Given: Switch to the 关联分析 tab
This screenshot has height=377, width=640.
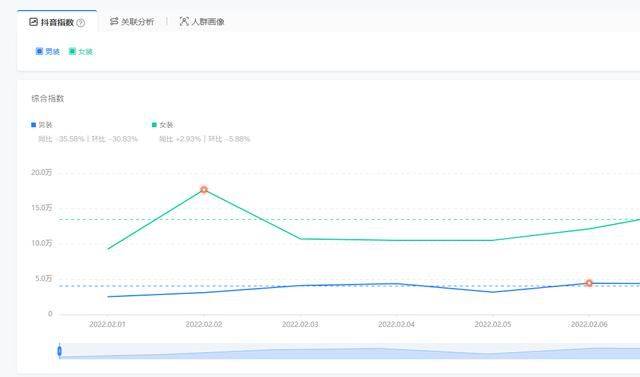Looking at the screenshot, I should pos(132,22).
